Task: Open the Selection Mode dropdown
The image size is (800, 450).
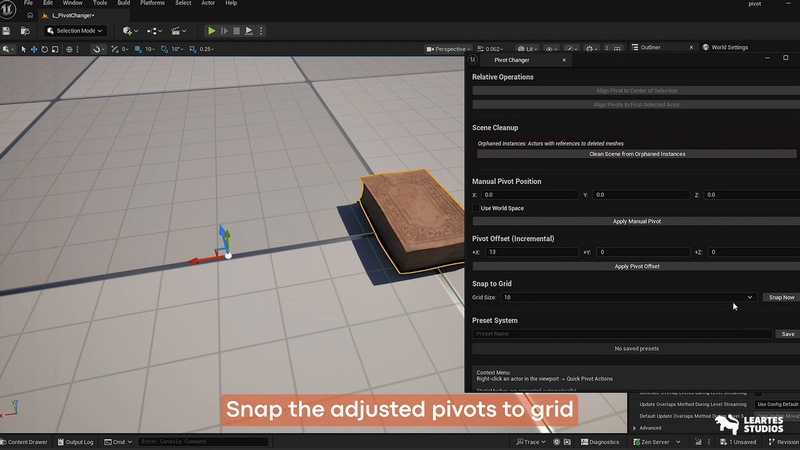Action: (74, 31)
